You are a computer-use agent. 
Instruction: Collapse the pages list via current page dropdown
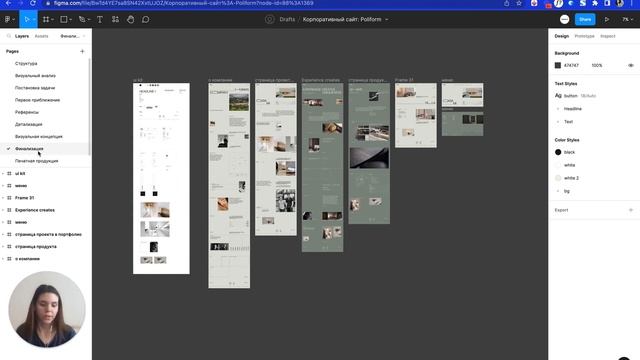73,36
